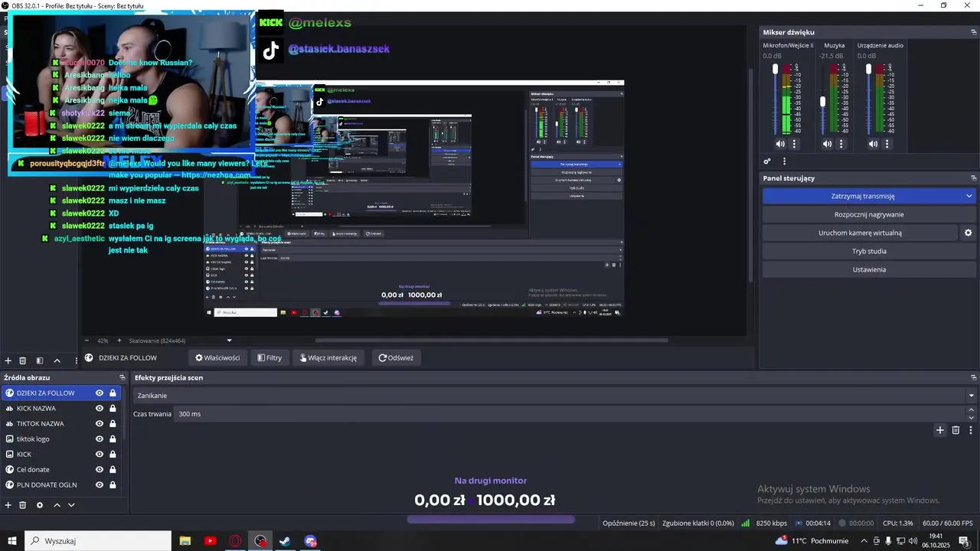Click Rozpocznij nagrywanie button
Image resolution: width=980 pixels, height=551 pixels.
tap(869, 214)
